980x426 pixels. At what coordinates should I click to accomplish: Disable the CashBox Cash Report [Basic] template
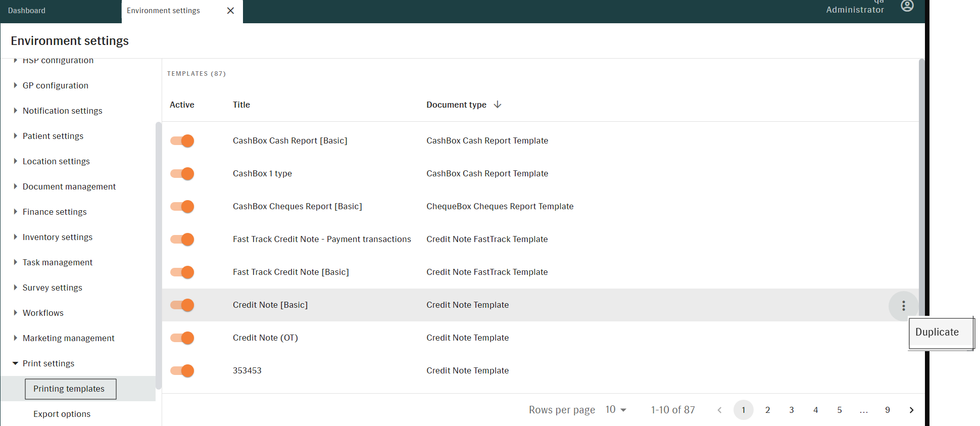click(182, 141)
